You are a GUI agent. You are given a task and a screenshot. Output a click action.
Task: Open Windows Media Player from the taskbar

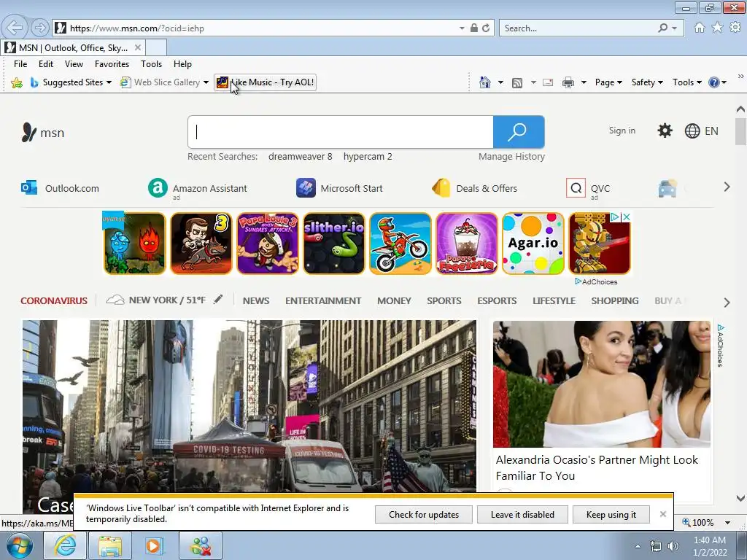153,545
